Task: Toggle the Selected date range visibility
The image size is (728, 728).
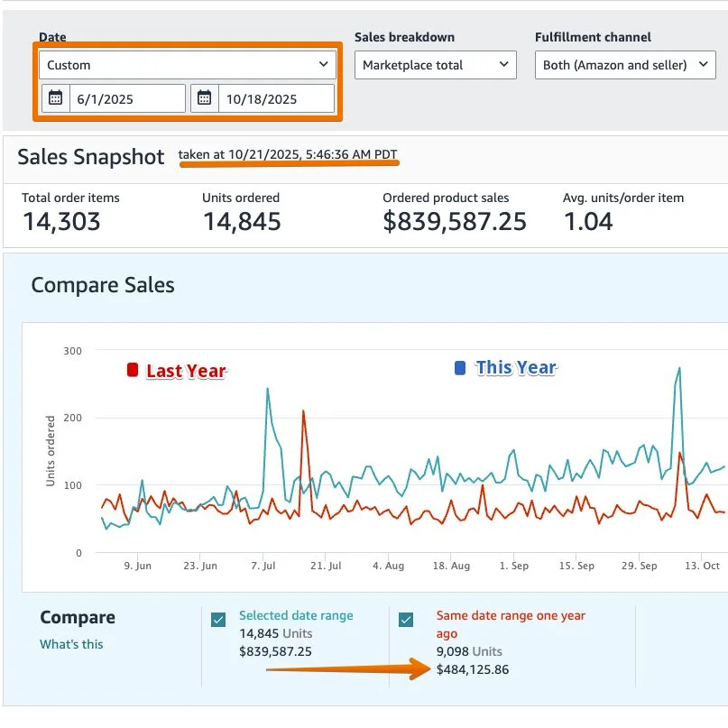Action: [217, 619]
